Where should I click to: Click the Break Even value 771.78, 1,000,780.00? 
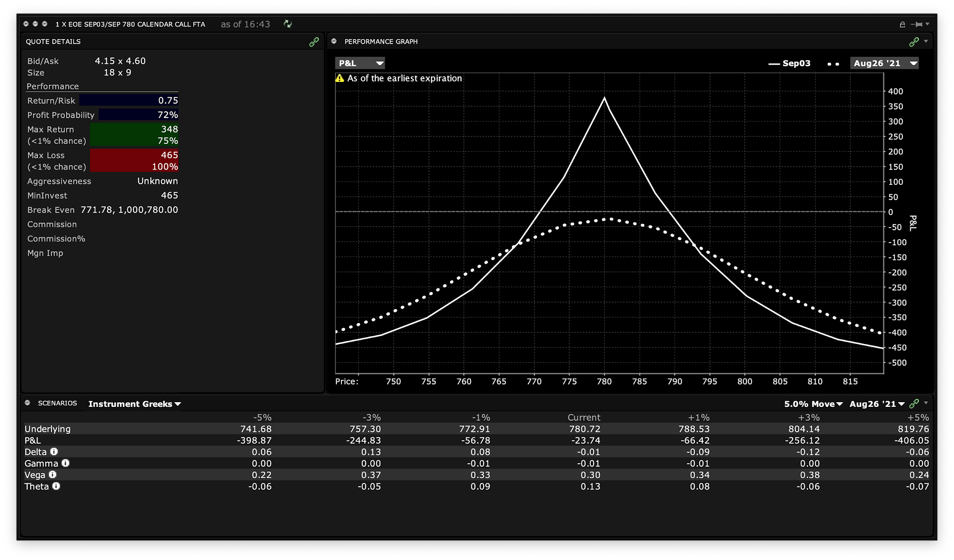tap(129, 210)
